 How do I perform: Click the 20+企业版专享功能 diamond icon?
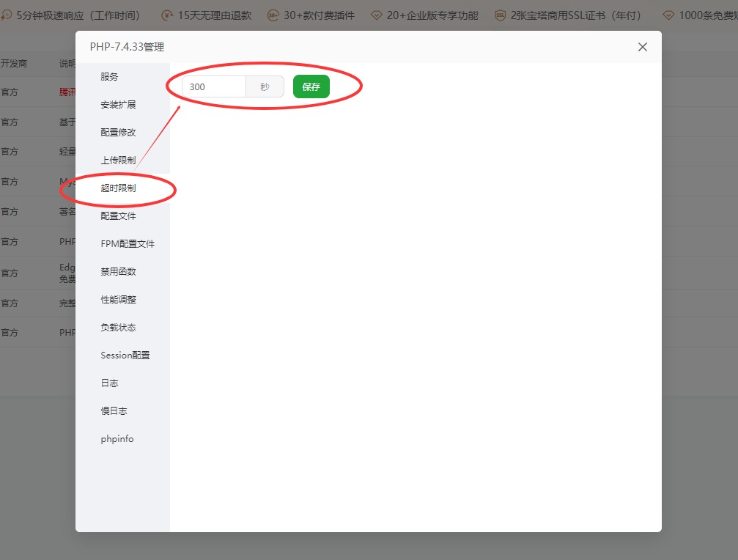[x=377, y=14]
